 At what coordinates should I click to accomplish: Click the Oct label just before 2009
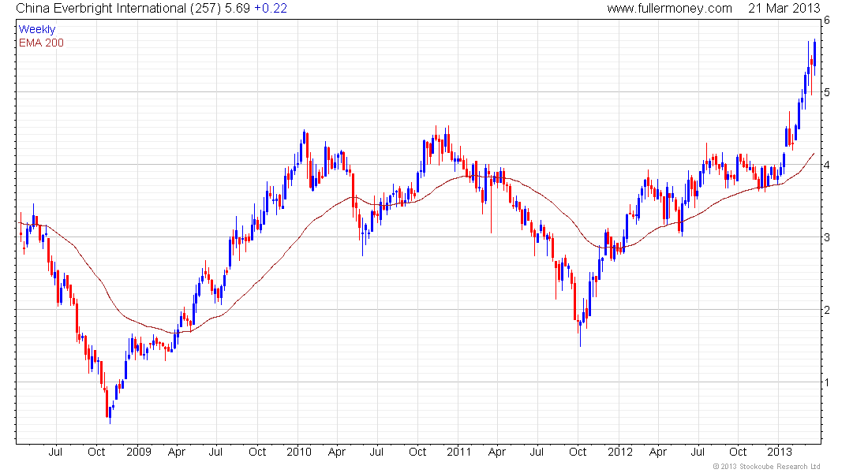[x=96, y=452]
